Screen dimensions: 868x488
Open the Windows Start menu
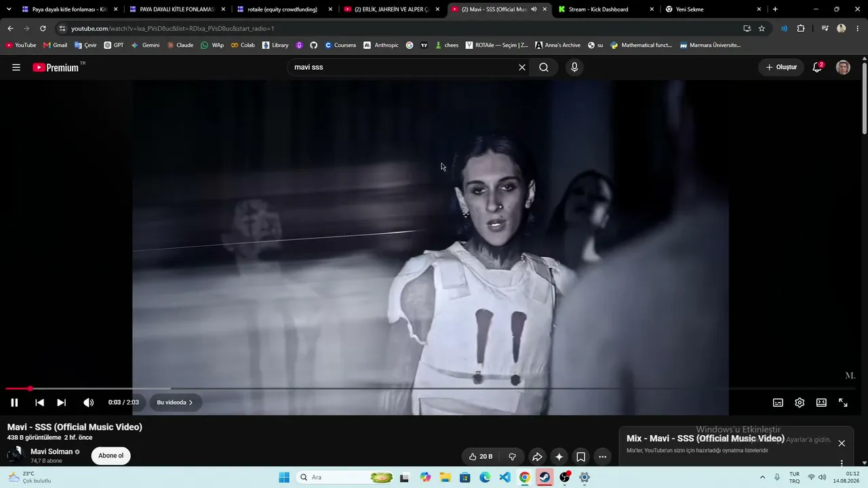click(283, 477)
